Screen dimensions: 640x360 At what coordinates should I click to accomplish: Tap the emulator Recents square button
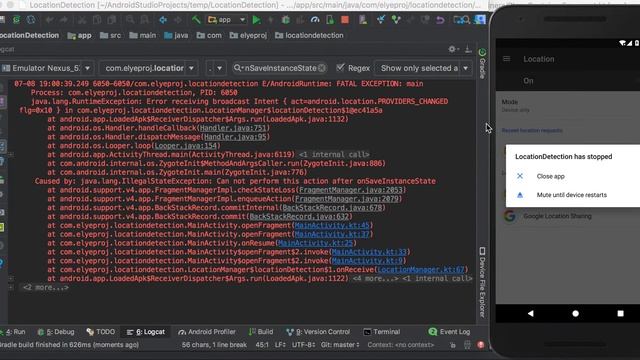tap(620, 313)
